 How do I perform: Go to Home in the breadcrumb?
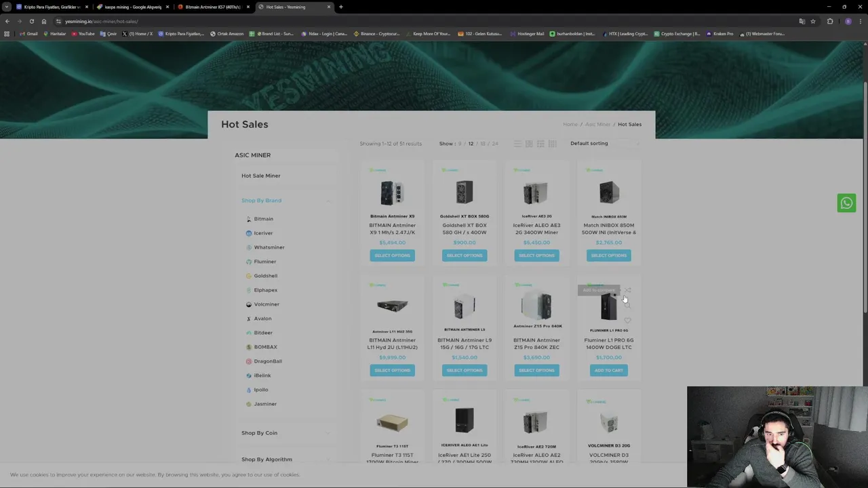tap(570, 125)
